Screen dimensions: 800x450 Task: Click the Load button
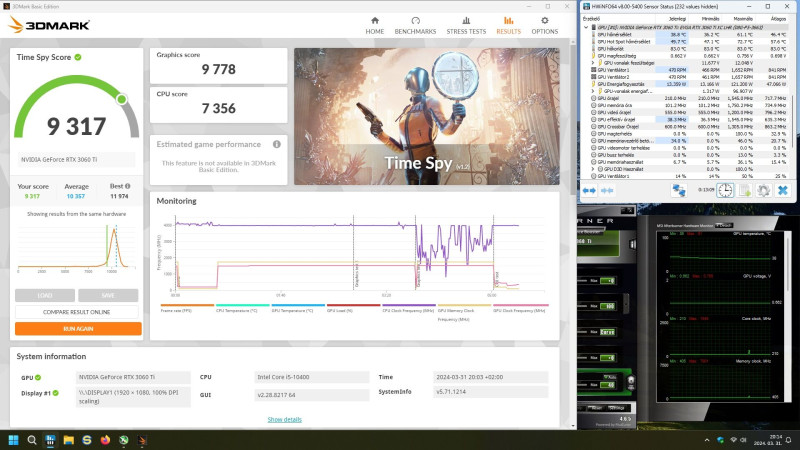pyautogui.click(x=45, y=295)
